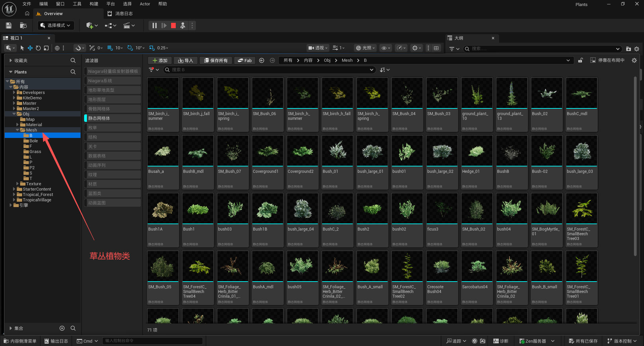Toggle the 静态网格体 filter
Viewport: 644px width, 346px height.
tap(112, 118)
